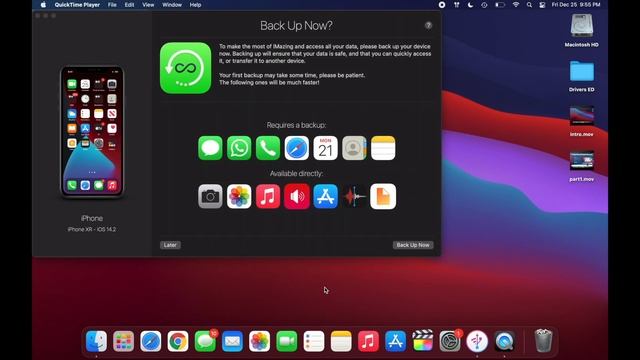
Task: Click QuickTime Player in the Dock
Action: click(x=504, y=341)
